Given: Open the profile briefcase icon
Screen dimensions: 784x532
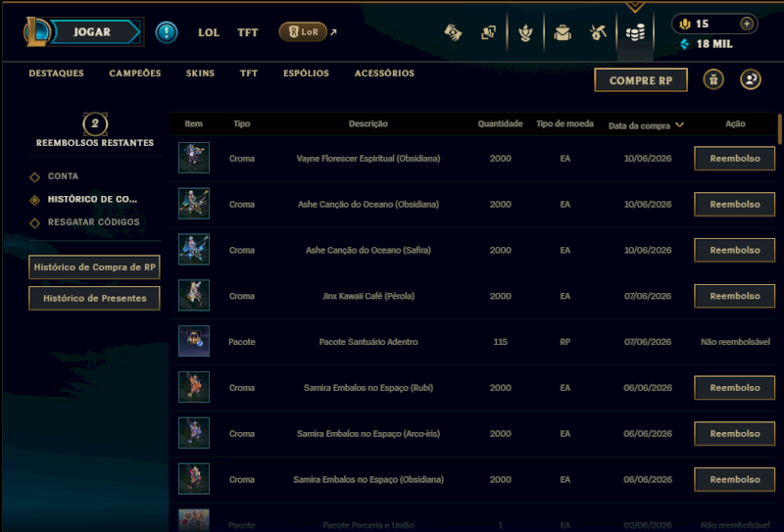Looking at the screenshot, I should (563, 33).
